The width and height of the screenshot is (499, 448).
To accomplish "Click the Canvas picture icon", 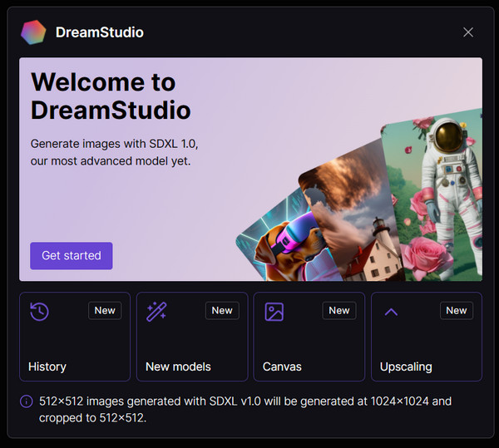I will (x=274, y=312).
